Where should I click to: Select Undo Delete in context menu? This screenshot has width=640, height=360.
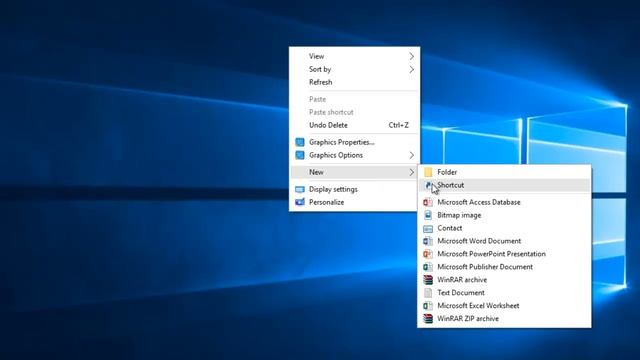tap(354, 125)
